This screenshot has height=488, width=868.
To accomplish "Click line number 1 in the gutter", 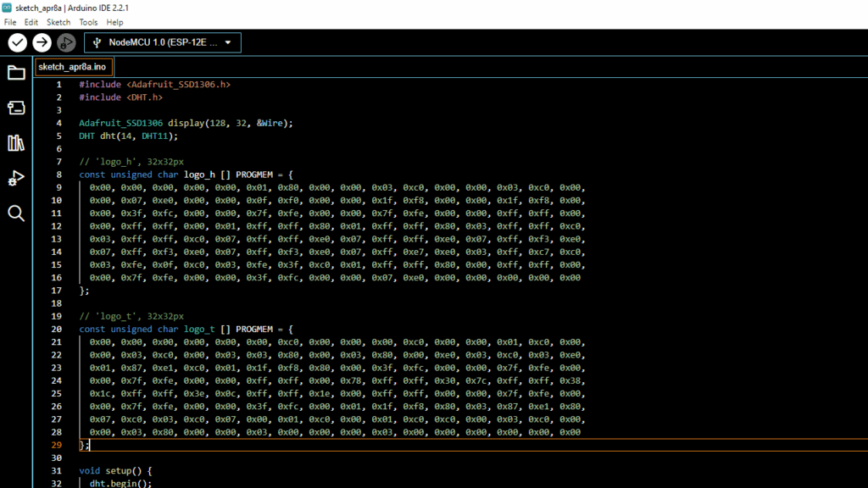I will click(58, 85).
